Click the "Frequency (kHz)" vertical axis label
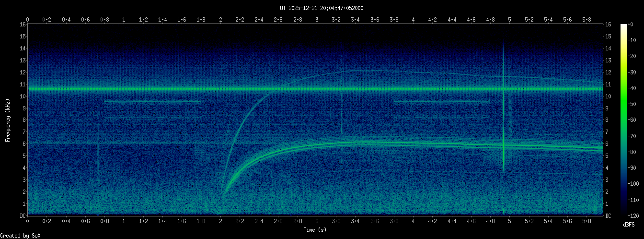 [8, 119]
